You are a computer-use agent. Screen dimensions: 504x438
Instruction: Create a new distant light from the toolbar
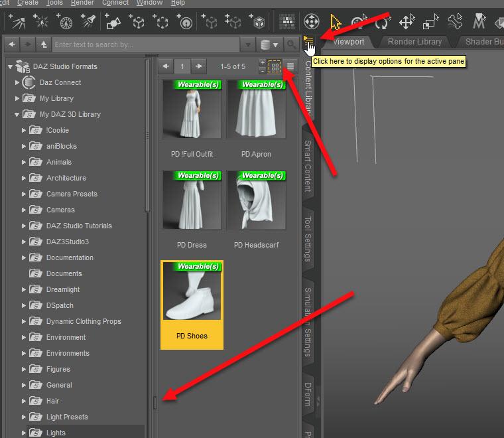[x=17, y=22]
